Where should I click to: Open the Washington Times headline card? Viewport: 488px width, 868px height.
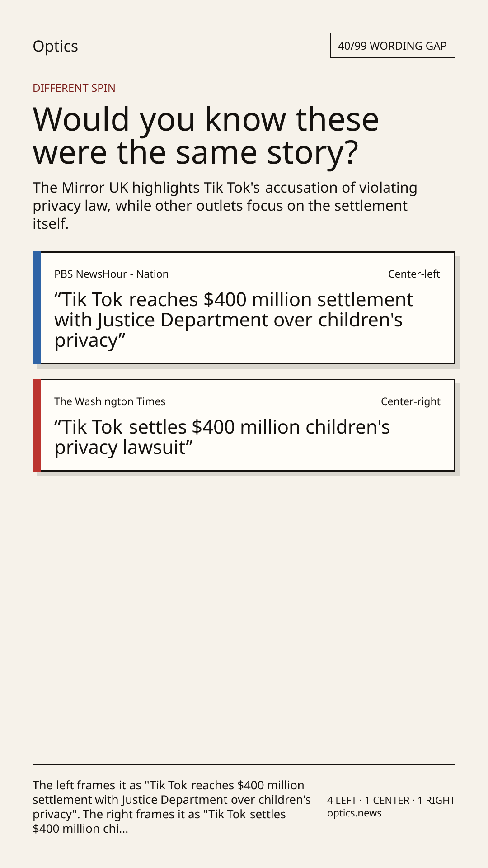244,425
